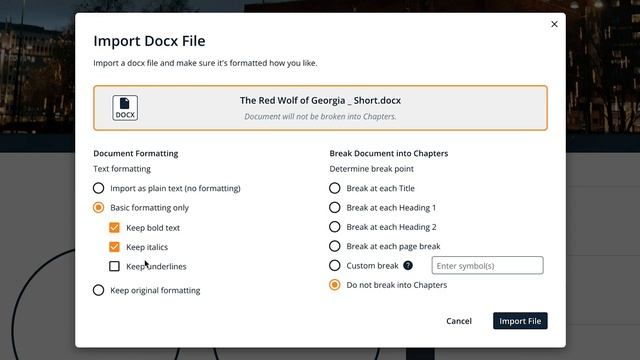Select Keep original formatting option

click(x=98, y=290)
